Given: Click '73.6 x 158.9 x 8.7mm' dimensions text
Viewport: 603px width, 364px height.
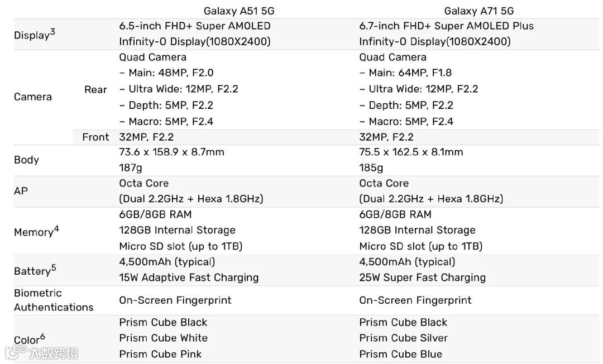Looking at the screenshot, I should pyautogui.click(x=171, y=152).
